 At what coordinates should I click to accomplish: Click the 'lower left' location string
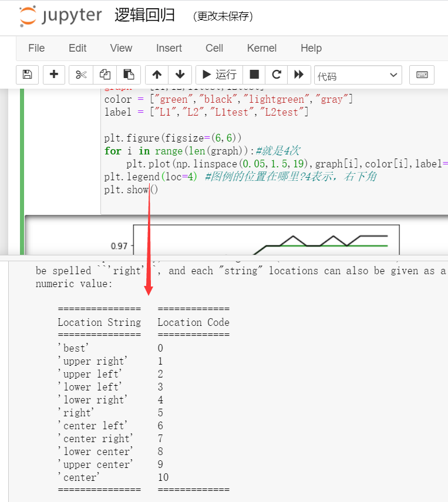point(90,387)
